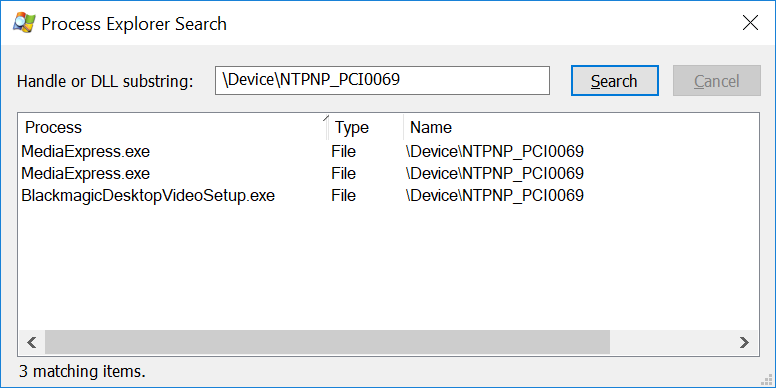Click the Process Explorer icon in title bar
The image size is (776, 388).
(x=23, y=23)
